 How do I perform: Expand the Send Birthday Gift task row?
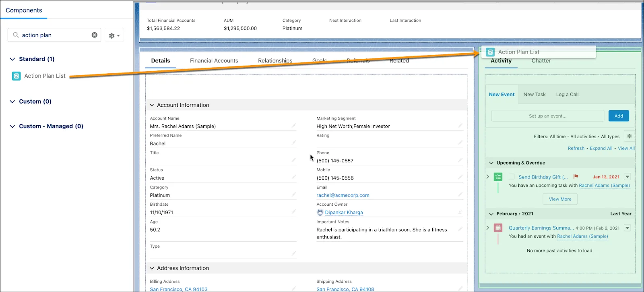coord(488,176)
